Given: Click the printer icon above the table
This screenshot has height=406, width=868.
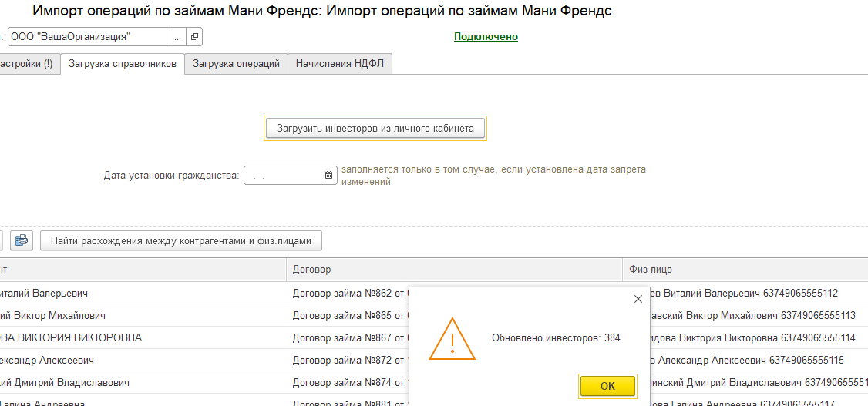Looking at the screenshot, I should (x=21, y=240).
